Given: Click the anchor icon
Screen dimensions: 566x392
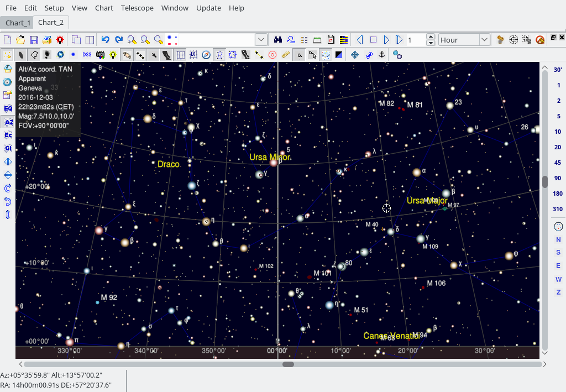Looking at the screenshot, I should pos(381,55).
